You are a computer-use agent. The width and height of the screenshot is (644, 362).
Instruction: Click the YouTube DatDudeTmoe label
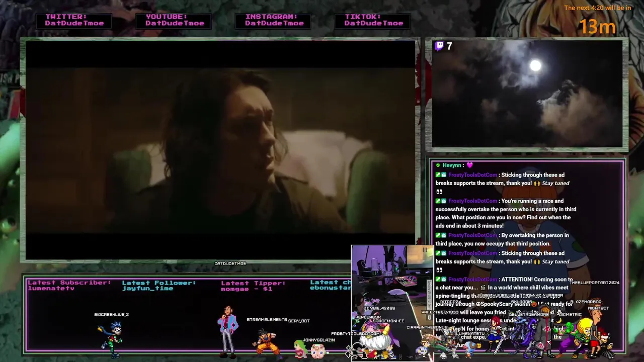coord(175,20)
